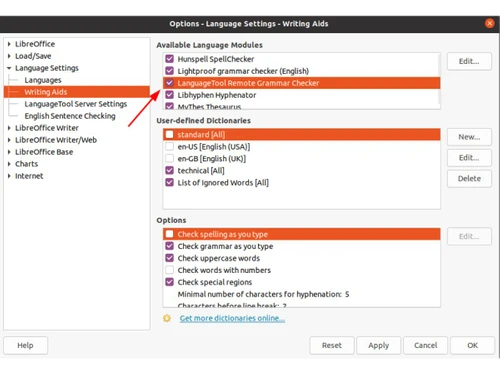Expand the LibreOffice Writer/Web node
This screenshot has height=375, width=500.
(9, 140)
